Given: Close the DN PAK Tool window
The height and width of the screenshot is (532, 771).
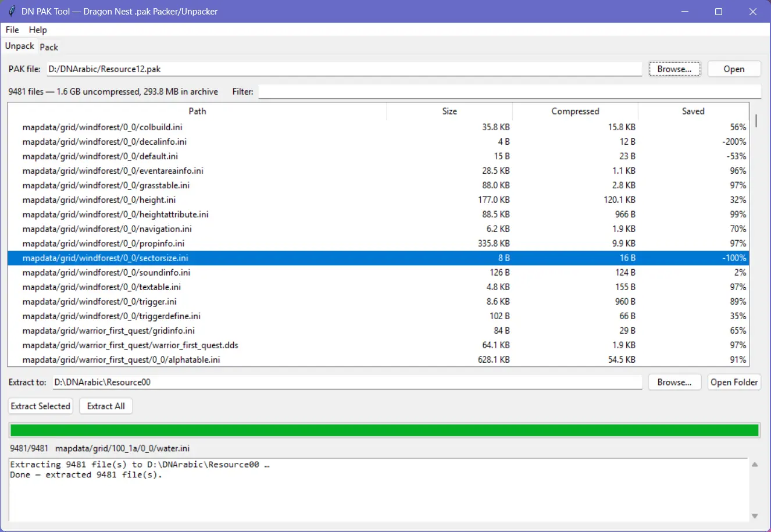Looking at the screenshot, I should [753, 12].
